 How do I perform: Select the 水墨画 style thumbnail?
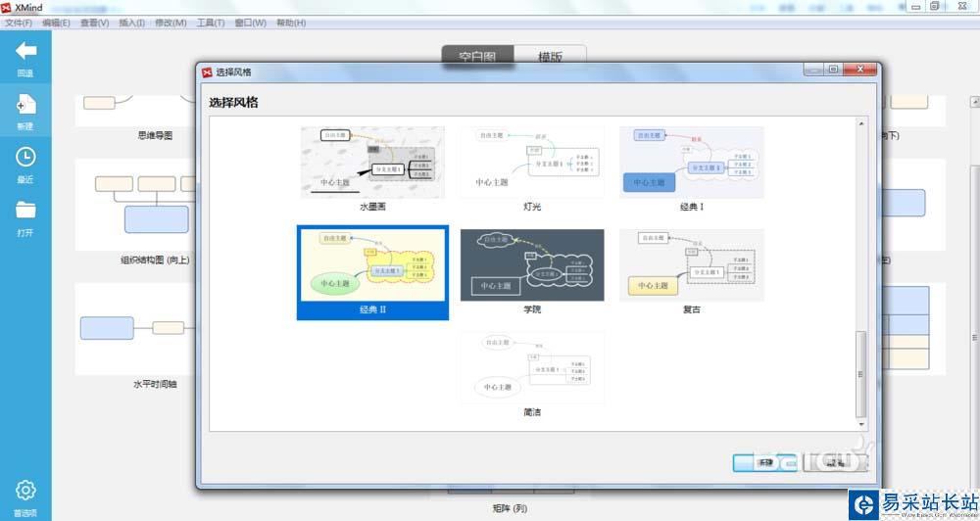click(x=372, y=163)
